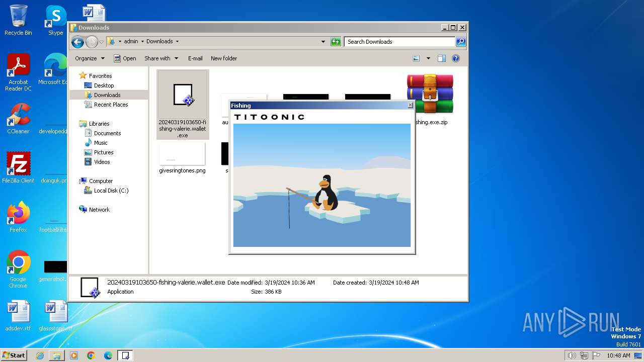This screenshot has width=644, height=362.
Task: Open Google Chrome desktop shortcut
Action: point(18,269)
